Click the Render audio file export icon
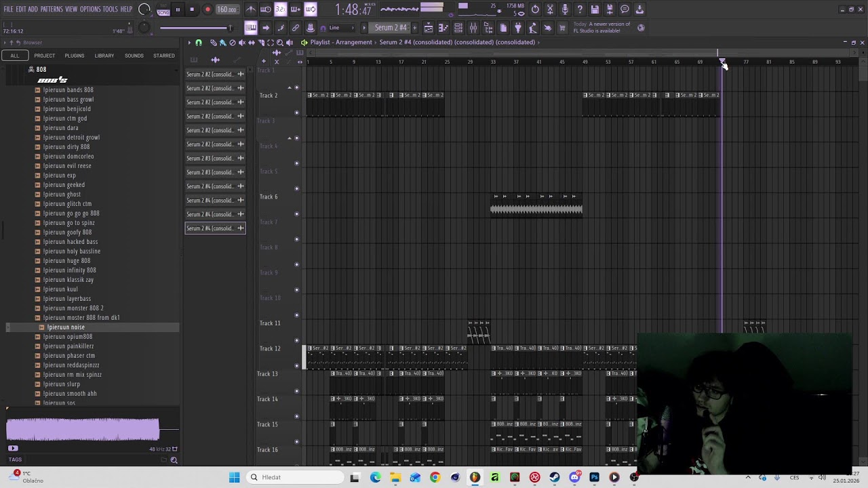The height and width of the screenshot is (488, 868). point(610,9)
